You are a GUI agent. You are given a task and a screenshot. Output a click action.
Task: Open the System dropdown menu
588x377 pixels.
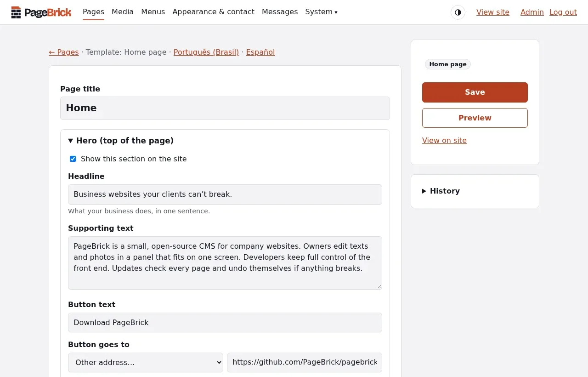coord(322,12)
